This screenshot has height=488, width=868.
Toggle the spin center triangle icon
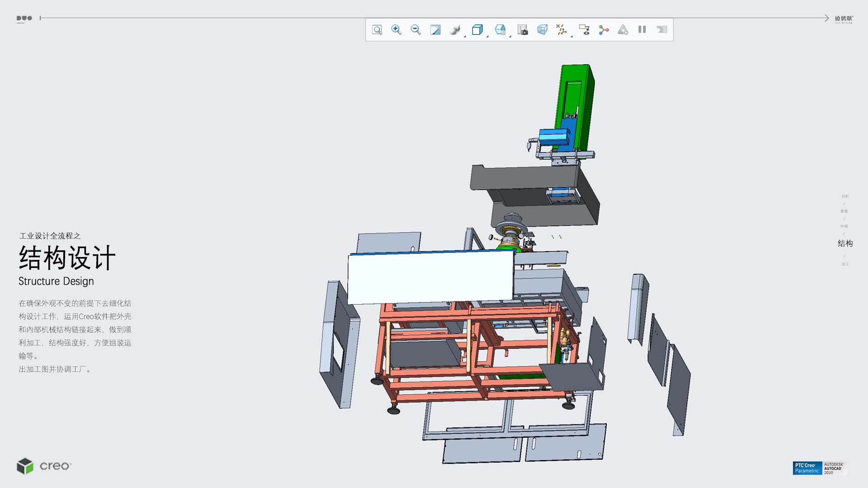point(623,30)
